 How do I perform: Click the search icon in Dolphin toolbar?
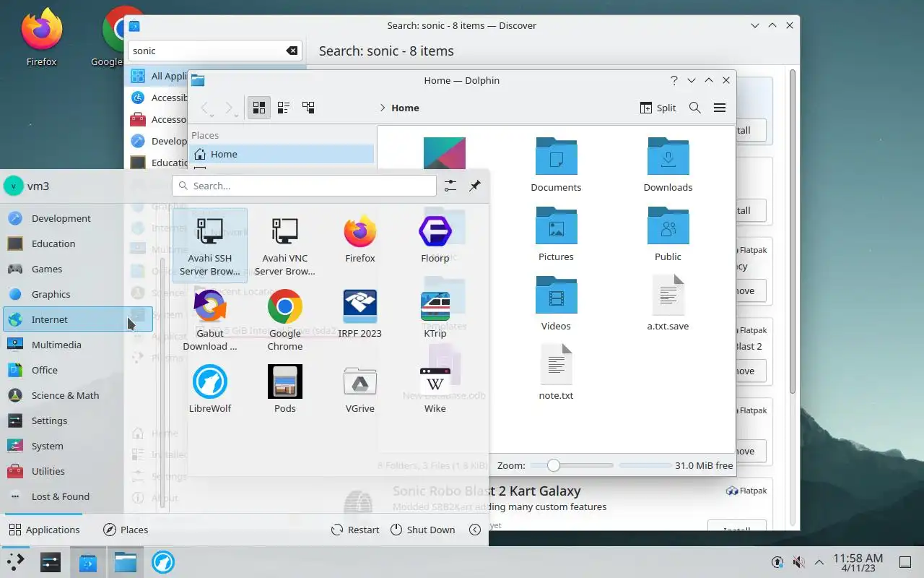695,108
